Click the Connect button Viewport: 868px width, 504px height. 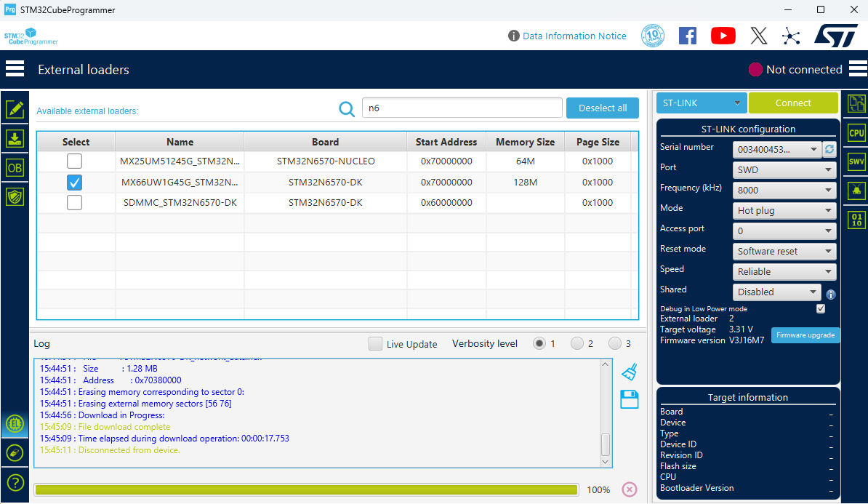point(793,103)
